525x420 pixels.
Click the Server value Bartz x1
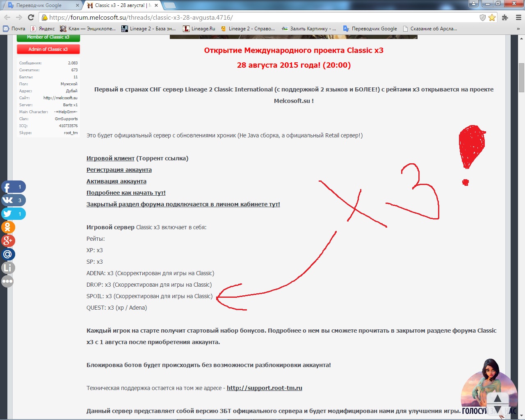pyautogui.click(x=70, y=105)
